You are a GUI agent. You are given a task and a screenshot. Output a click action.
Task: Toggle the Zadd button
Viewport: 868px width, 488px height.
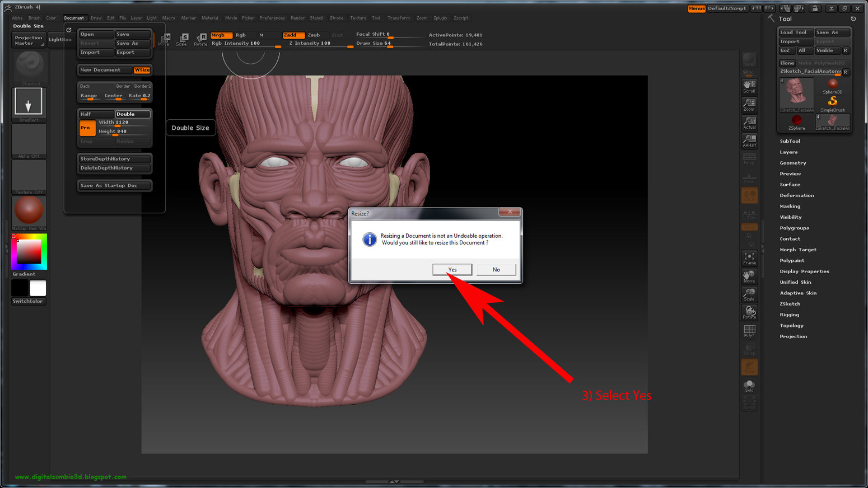[293, 35]
